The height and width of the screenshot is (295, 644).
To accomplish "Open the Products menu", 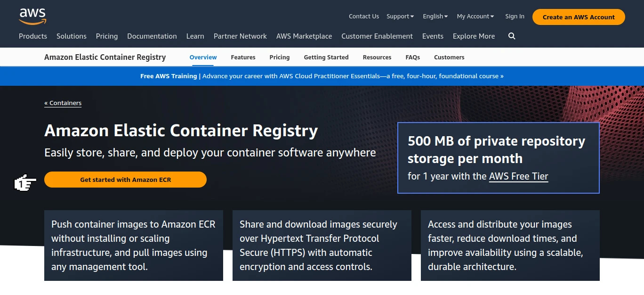I will tap(33, 36).
